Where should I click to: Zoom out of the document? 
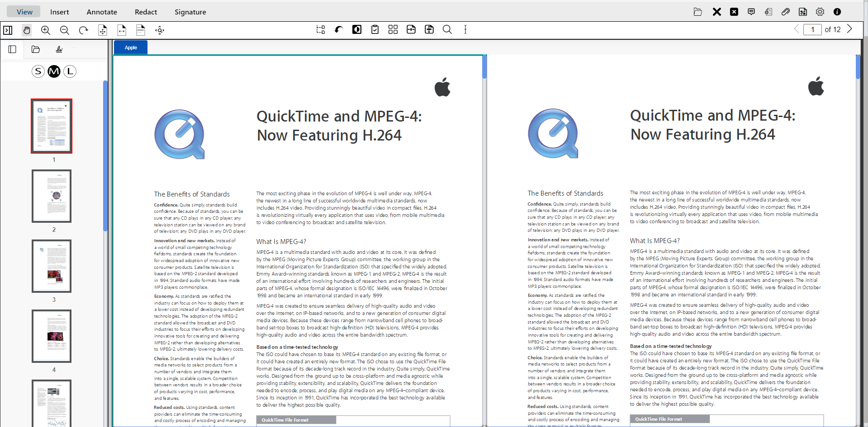65,30
